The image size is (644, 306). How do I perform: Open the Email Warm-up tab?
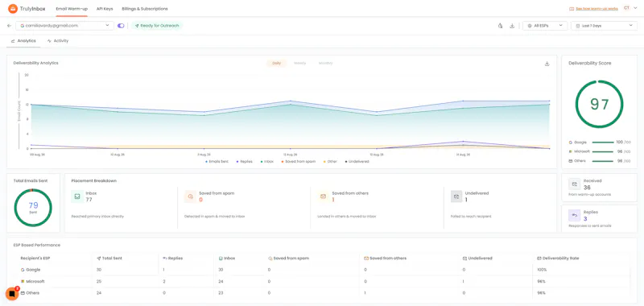pyautogui.click(x=72, y=9)
